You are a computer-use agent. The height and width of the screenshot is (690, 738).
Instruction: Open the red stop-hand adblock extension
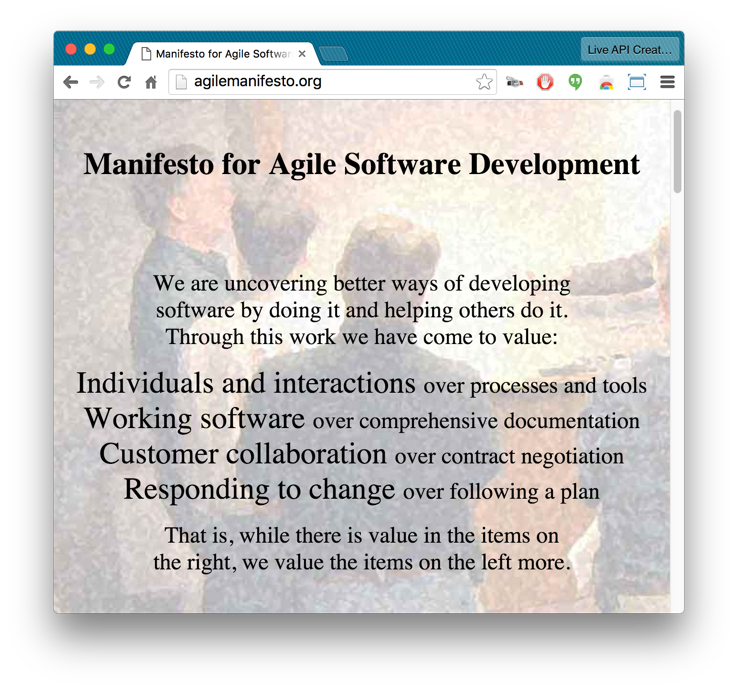click(x=545, y=82)
